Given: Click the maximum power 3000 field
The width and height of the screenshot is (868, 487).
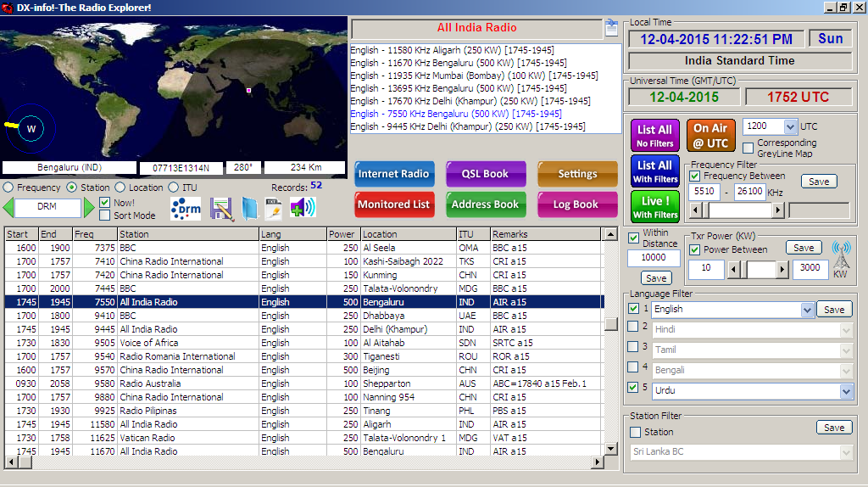Looking at the screenshot, I should click(x=810, y=268).
